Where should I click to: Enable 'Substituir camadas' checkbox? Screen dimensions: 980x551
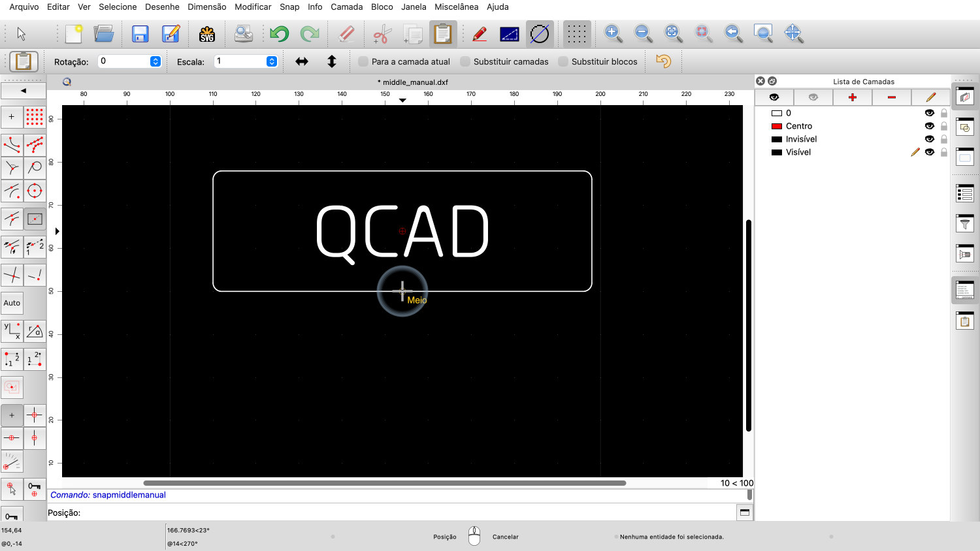click(x=465, y=61)
